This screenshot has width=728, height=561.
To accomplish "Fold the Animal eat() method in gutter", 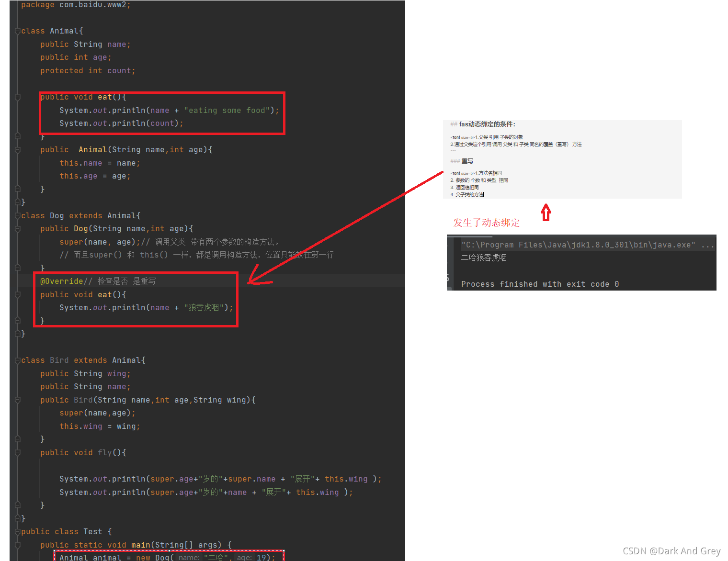I will click(18, 97).
